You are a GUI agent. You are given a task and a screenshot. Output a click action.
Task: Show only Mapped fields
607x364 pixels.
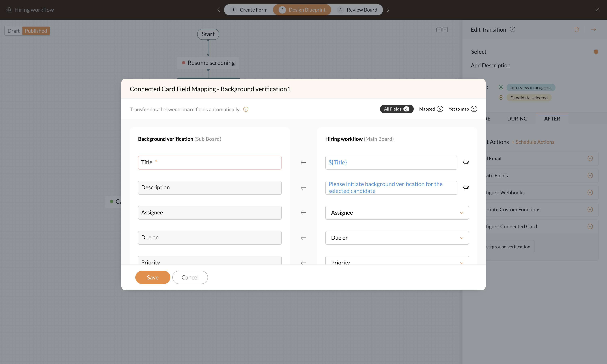(431, 109)
